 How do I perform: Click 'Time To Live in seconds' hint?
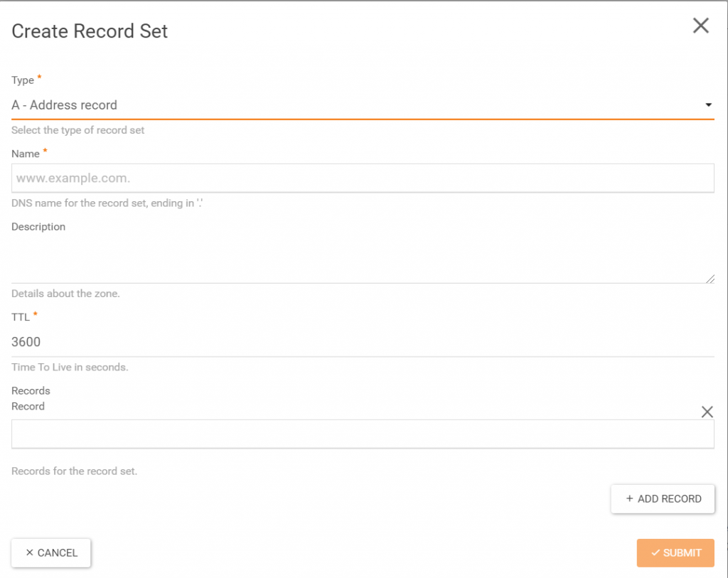click(70, 368)
